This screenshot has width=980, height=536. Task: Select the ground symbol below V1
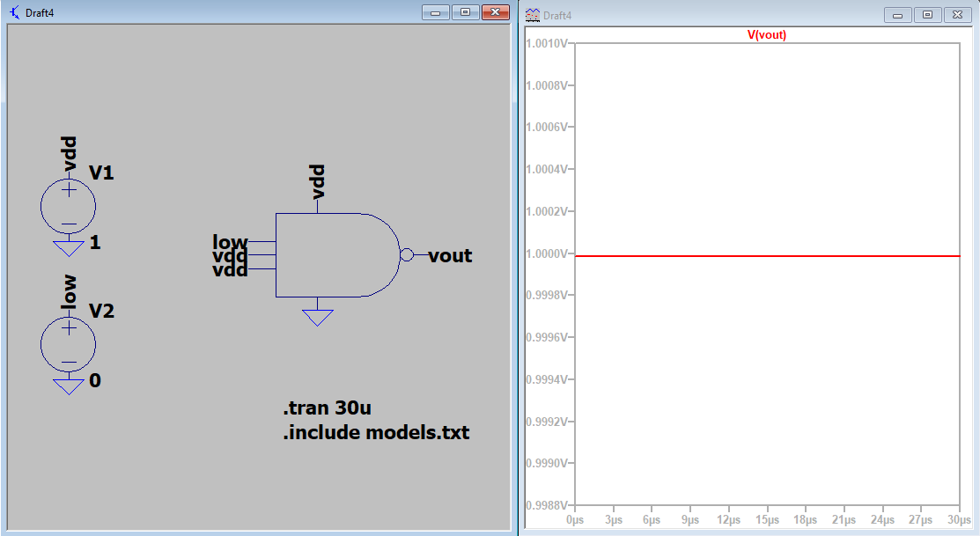coord(69,247)
